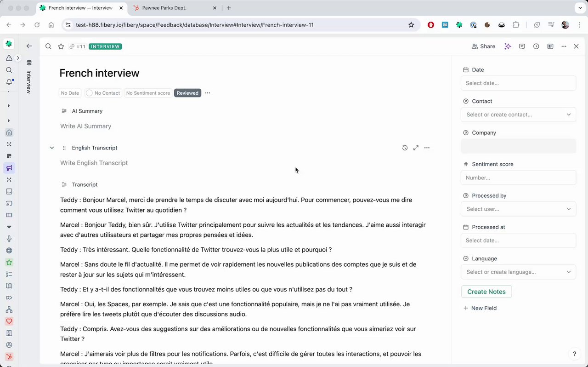
Task: Open the globe icon space
Action: tap(9, 251)
